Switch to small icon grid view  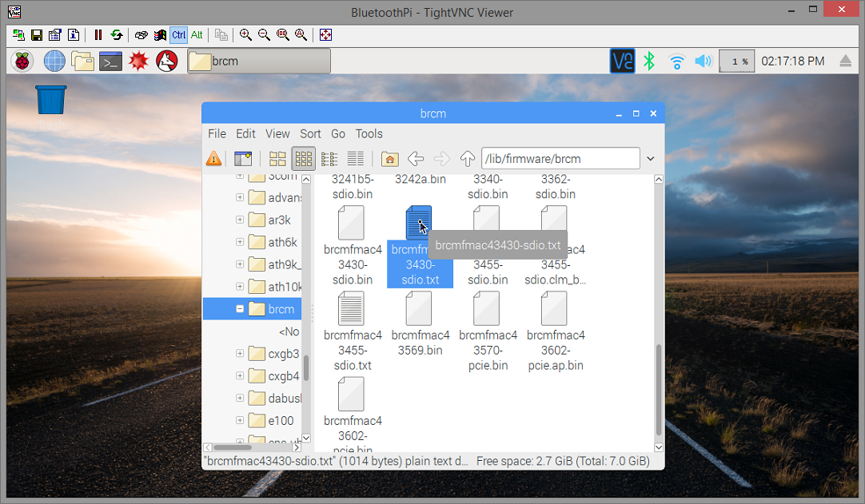pos(304,159)
